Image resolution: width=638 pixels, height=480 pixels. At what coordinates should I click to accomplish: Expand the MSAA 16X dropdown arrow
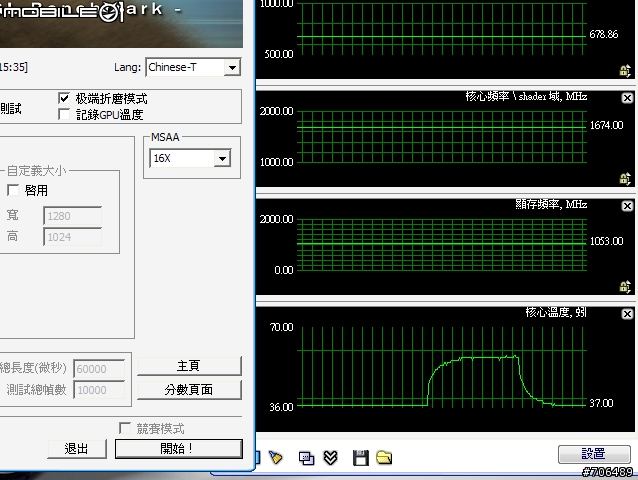(x=223, y=159)
